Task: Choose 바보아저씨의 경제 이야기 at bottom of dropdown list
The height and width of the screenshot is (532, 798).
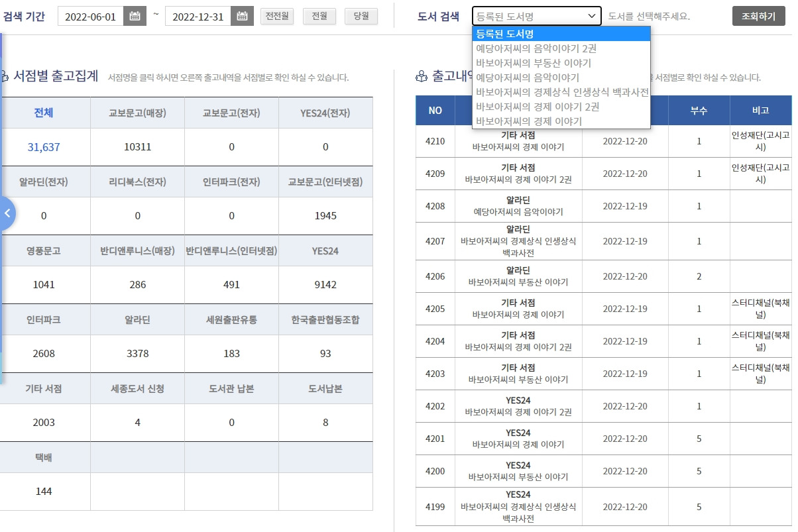Action: tap(561, 121)
